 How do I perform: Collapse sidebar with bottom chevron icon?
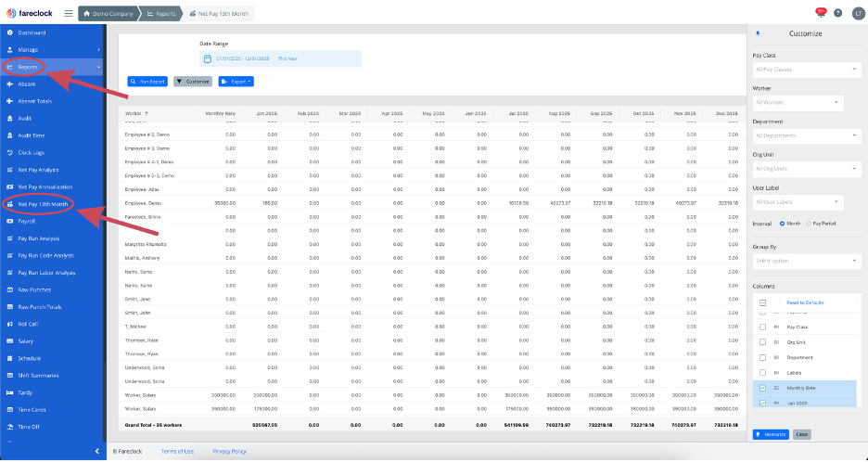tap(96, 452)
